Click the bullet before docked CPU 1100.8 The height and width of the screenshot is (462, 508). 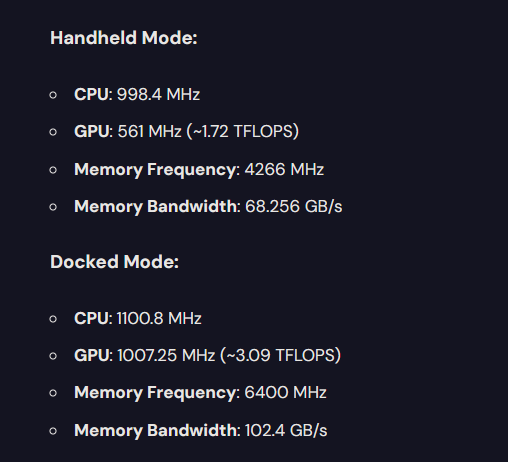coord(53,319)
